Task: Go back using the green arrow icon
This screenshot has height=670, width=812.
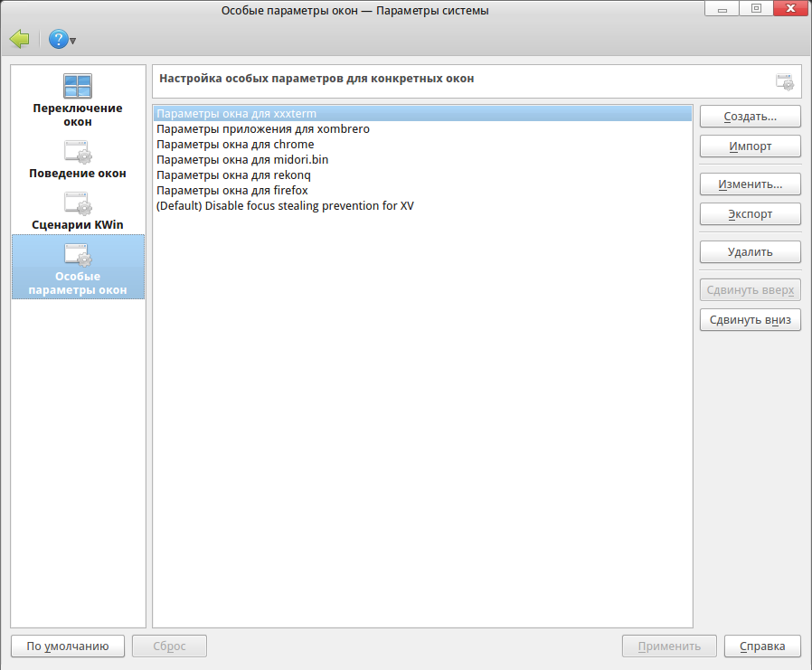Action: tap(20, 40)
